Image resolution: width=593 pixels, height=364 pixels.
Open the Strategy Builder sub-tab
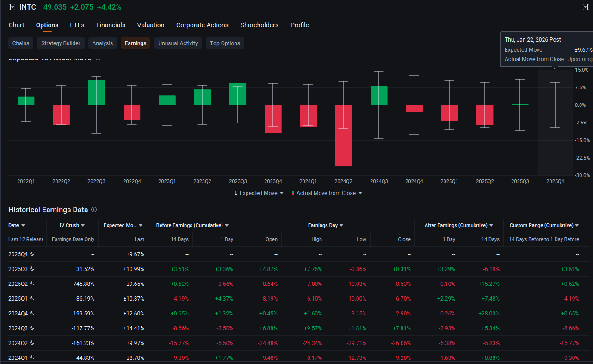[x=61, y=43]
